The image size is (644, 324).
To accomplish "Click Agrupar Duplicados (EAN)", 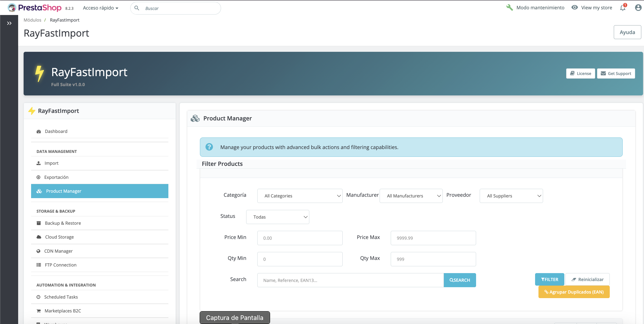I will click(x=574, y=292).
